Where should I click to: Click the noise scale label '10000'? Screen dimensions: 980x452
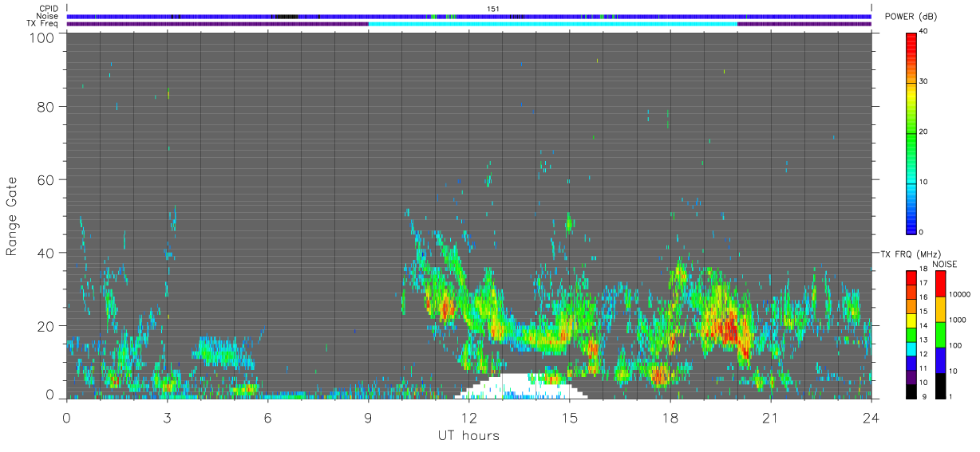pos(959,294)
